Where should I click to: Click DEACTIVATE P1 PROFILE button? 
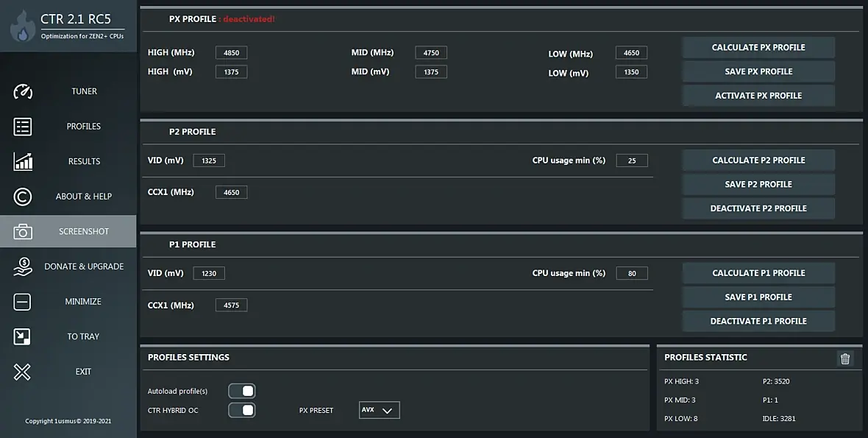(758, 321)
